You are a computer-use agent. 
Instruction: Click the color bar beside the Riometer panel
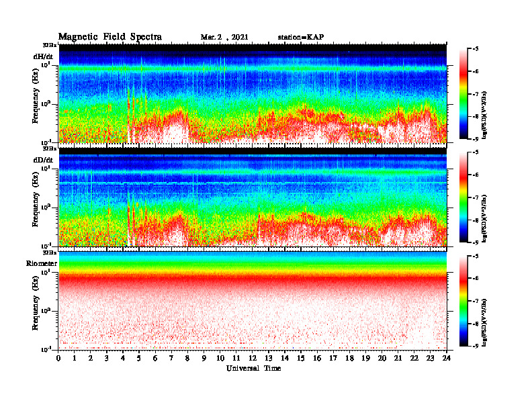463,301
